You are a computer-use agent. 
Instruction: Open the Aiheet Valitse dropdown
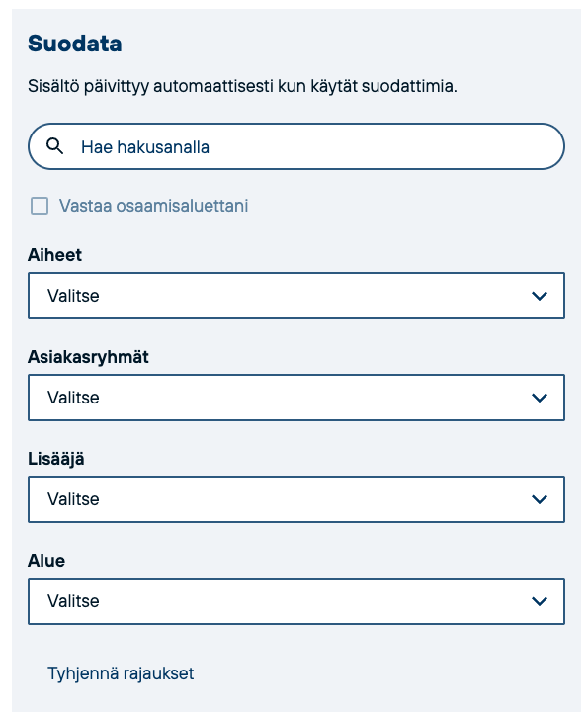tap(296, 296)
